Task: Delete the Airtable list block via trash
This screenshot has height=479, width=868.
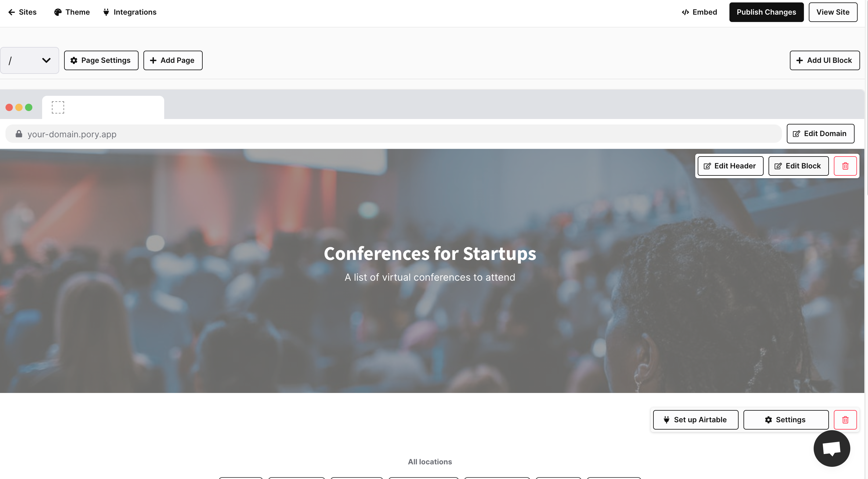Action: 845,420
